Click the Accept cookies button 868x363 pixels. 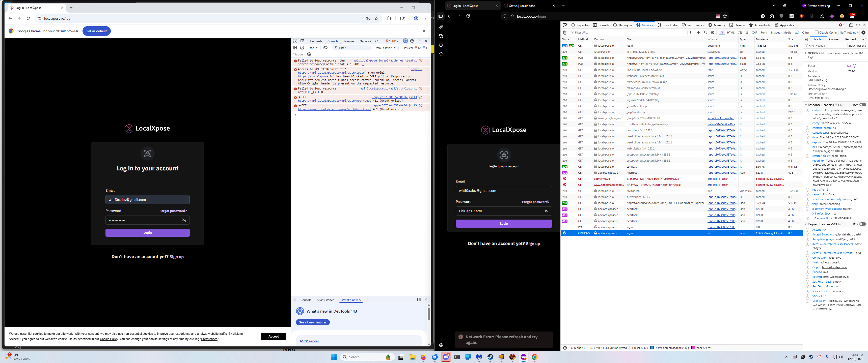pos(273,336)
